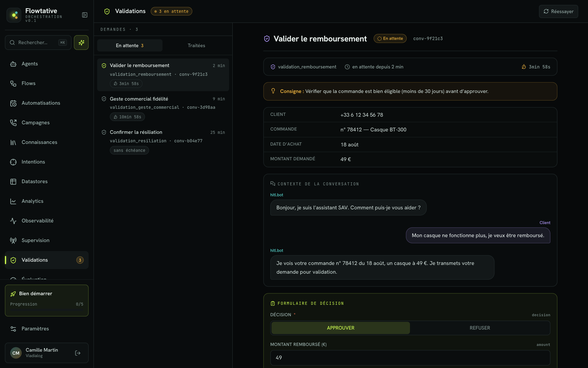The image size is (588, 368).
Task: Focus the Rechercher search field
Action: pos(38,43)
